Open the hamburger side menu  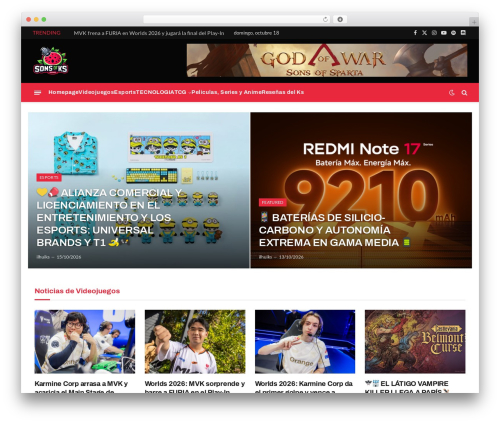(38, 93)
